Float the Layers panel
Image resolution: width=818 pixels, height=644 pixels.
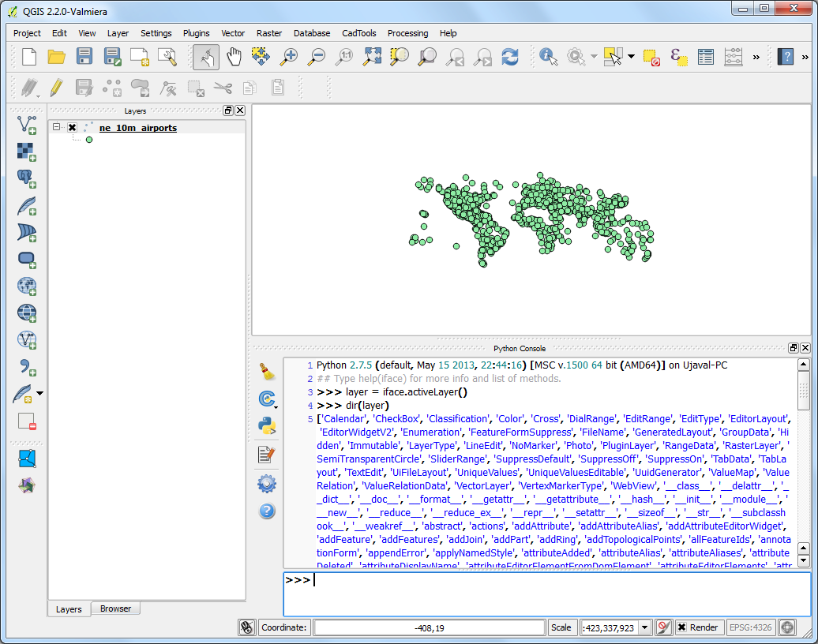pos(228,110)
